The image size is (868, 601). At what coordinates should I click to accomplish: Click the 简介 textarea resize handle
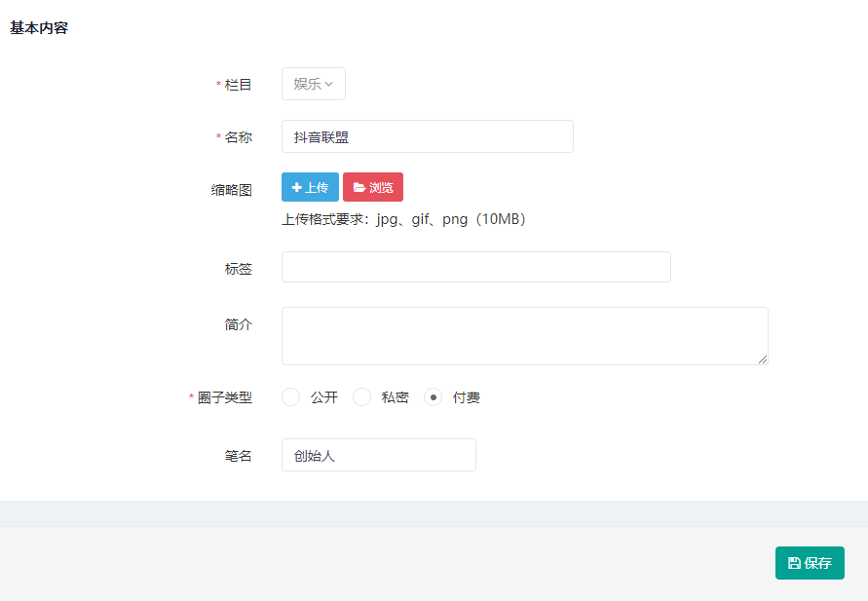(x=763, y=359)
